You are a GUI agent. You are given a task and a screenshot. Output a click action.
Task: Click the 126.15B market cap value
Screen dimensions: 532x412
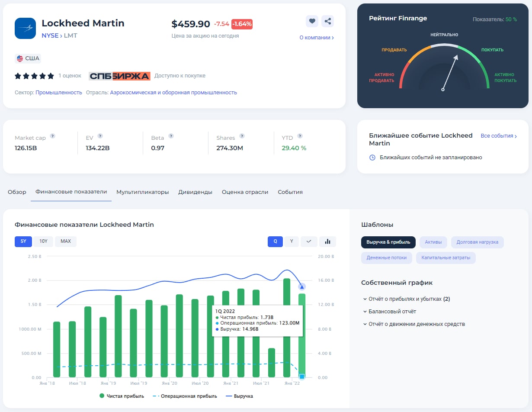[26, 148]
